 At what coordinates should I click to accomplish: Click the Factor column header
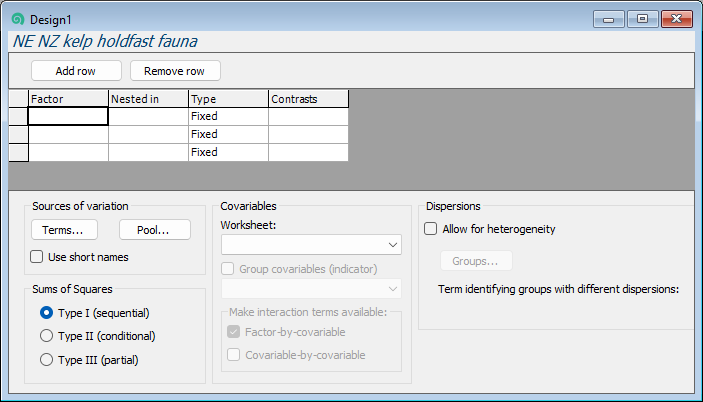[x=68, y=99]
